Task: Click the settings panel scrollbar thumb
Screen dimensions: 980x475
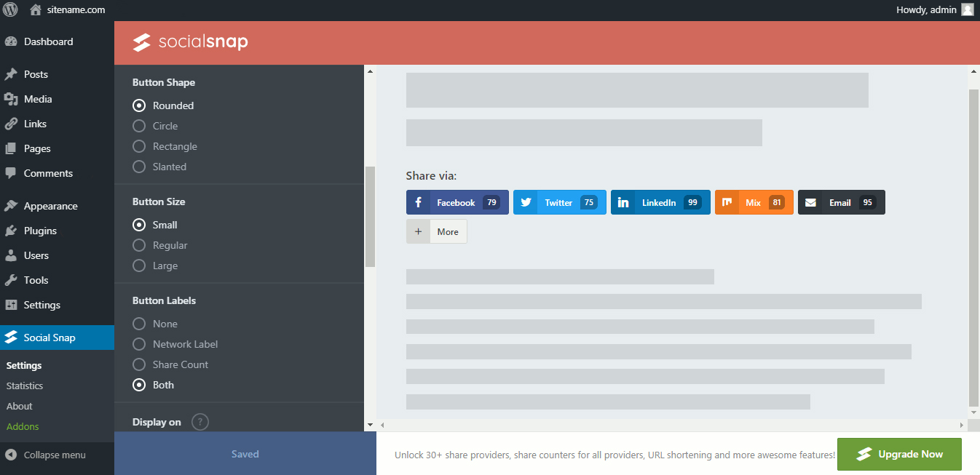Action: coord(370,217)
